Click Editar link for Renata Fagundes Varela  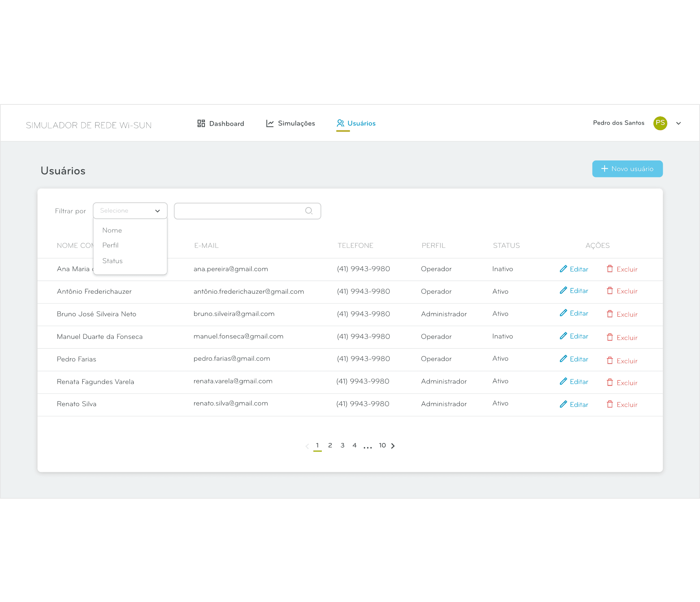[x=579, y=382]
